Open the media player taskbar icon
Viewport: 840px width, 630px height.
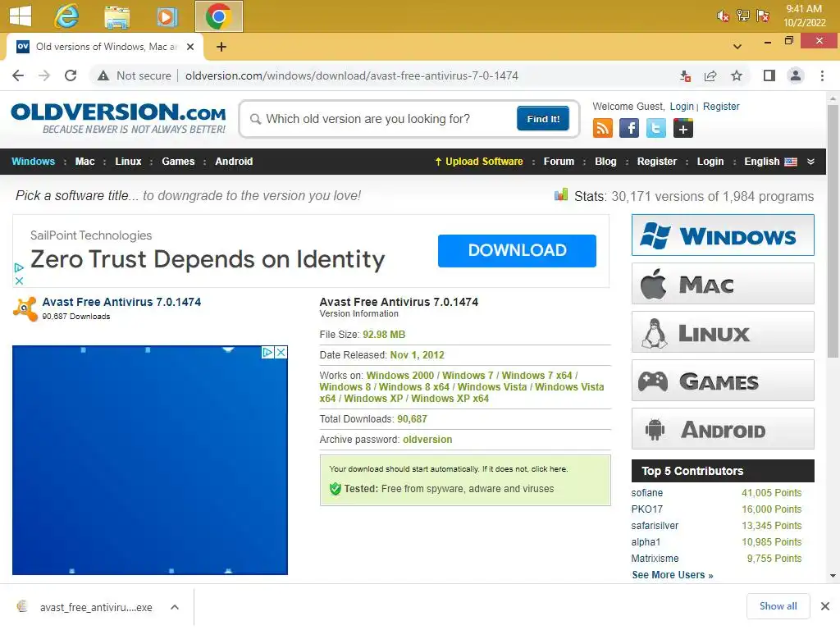pos(167,16)
